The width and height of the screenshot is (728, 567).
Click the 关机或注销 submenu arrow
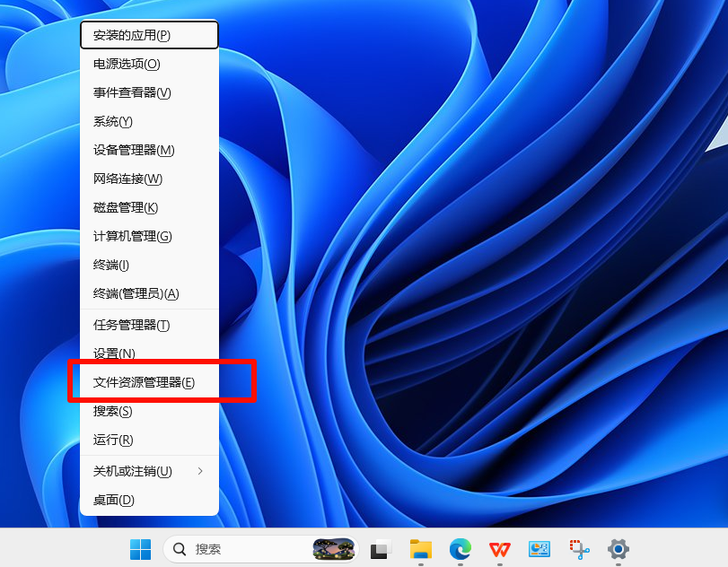coord(200,471)
